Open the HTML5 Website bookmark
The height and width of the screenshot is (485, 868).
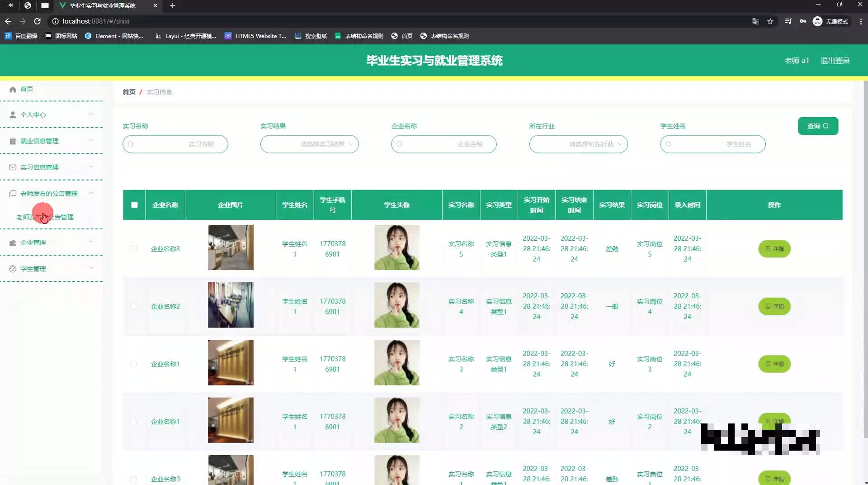pyautogui.click(x=255, y=36)
